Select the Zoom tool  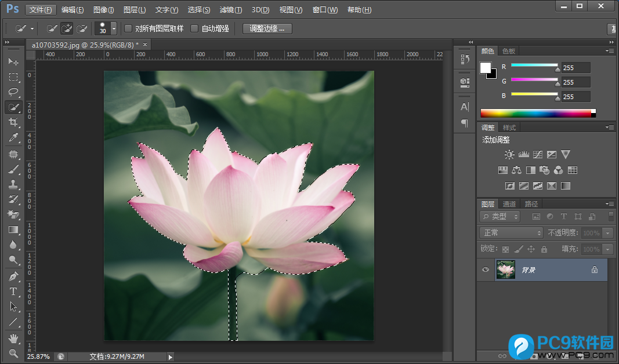coord(13,354)
